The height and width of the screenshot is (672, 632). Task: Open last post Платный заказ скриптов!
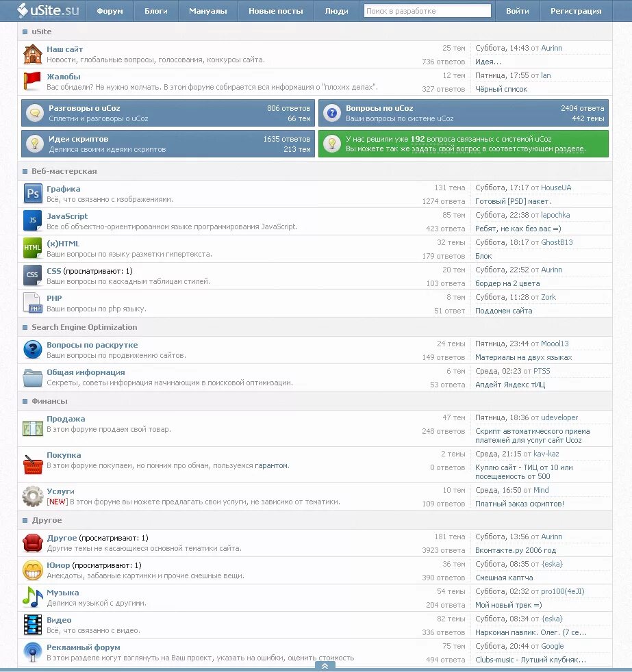[x=520, y=504]
